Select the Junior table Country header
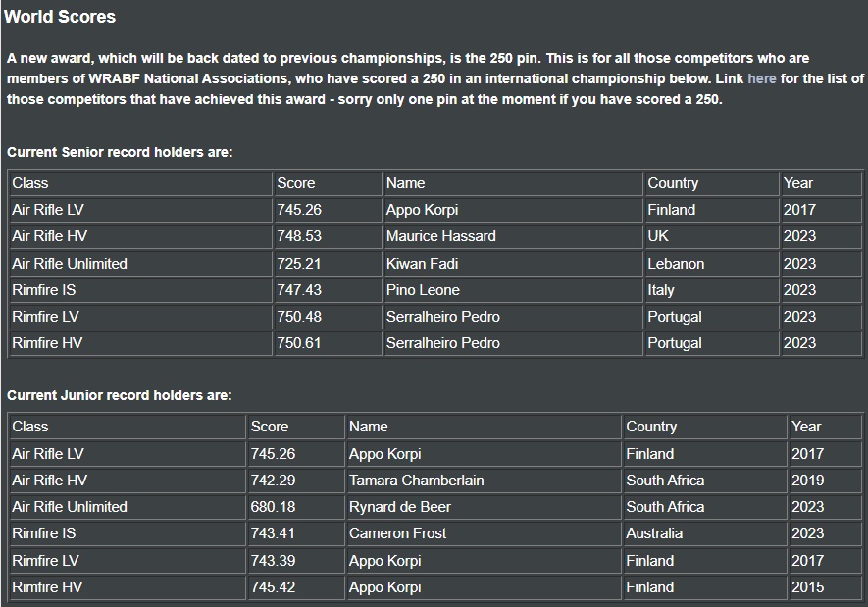Viewport: 868px width, 607px height. (x=704, y=427)
